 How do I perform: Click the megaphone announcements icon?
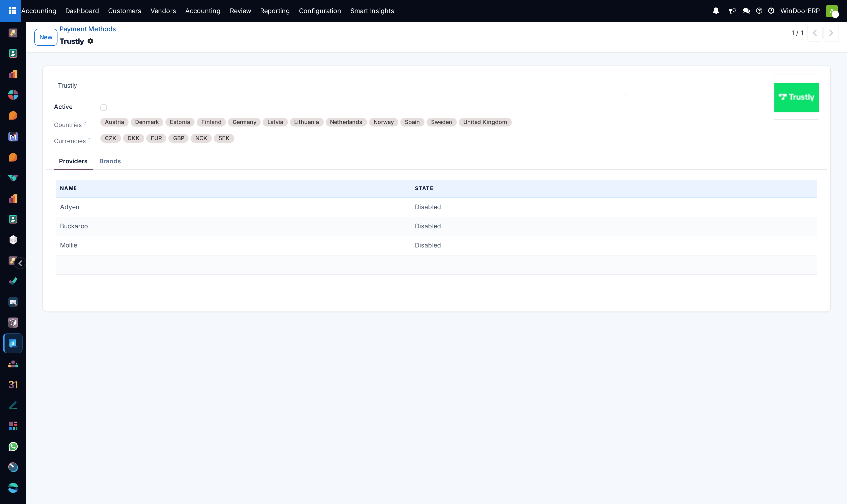click(732, 11)
